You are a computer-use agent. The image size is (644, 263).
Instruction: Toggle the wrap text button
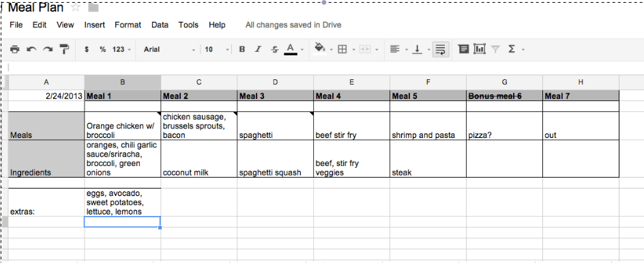441,49
